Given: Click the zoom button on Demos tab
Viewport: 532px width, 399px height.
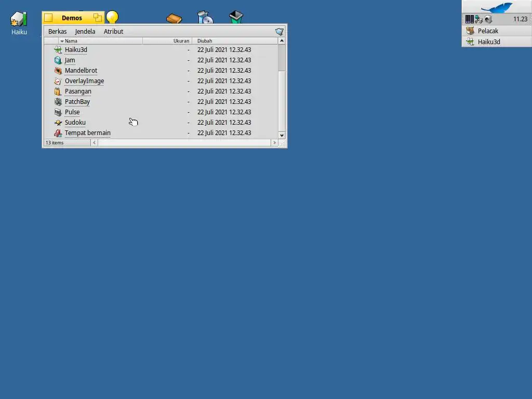Looking at the screenshot, I should pyautogui.click(x=97, y=18).
